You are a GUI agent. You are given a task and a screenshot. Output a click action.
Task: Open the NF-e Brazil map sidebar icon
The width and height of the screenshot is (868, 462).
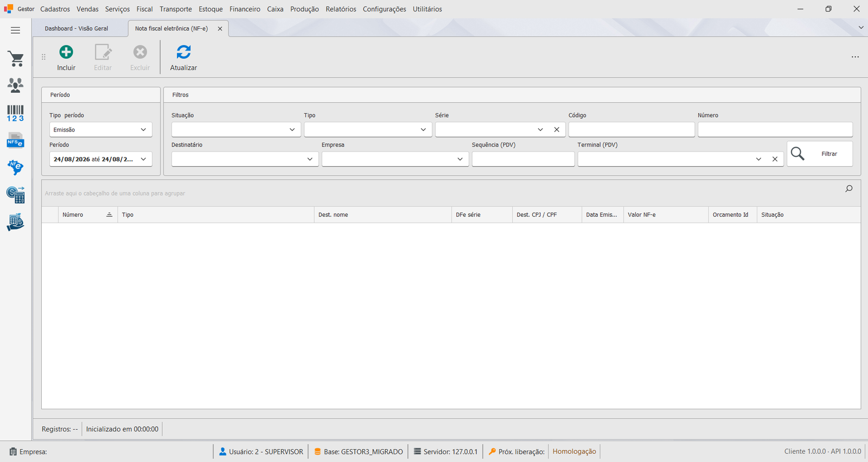pos(16,167)
